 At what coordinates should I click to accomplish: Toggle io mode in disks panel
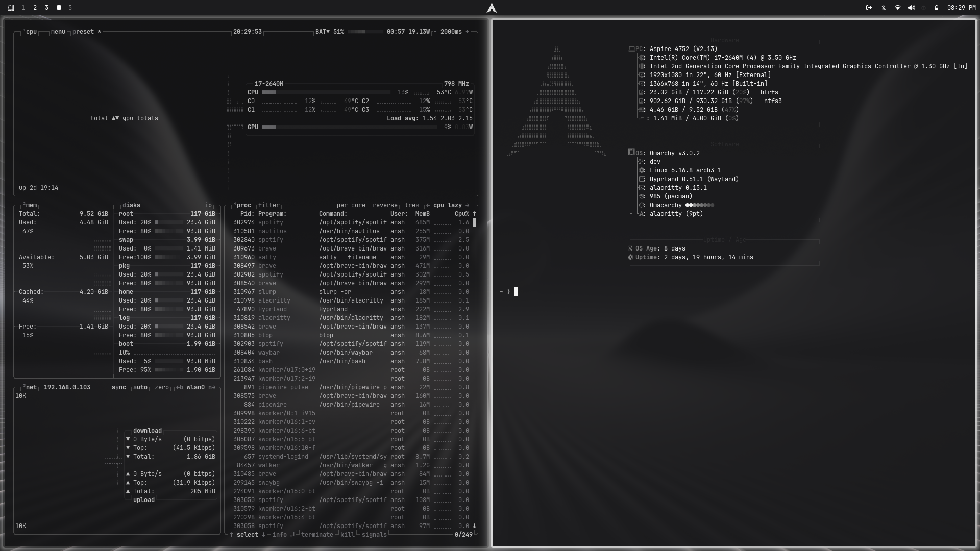208,205
